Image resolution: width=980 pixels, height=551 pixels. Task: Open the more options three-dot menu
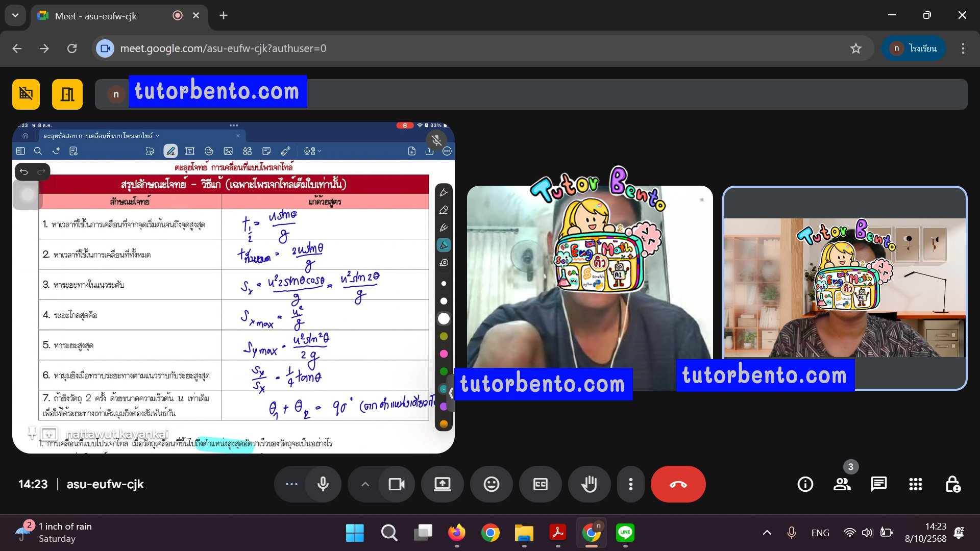pos(631,484)
